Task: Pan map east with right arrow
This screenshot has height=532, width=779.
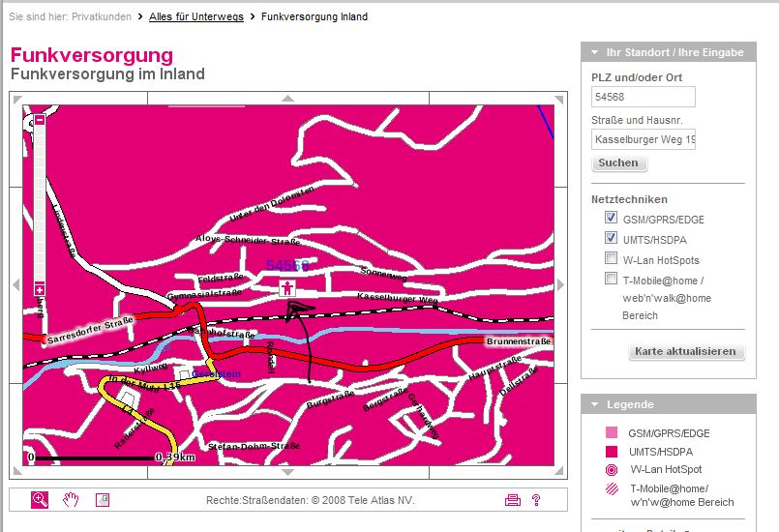Action: (561, 285)
